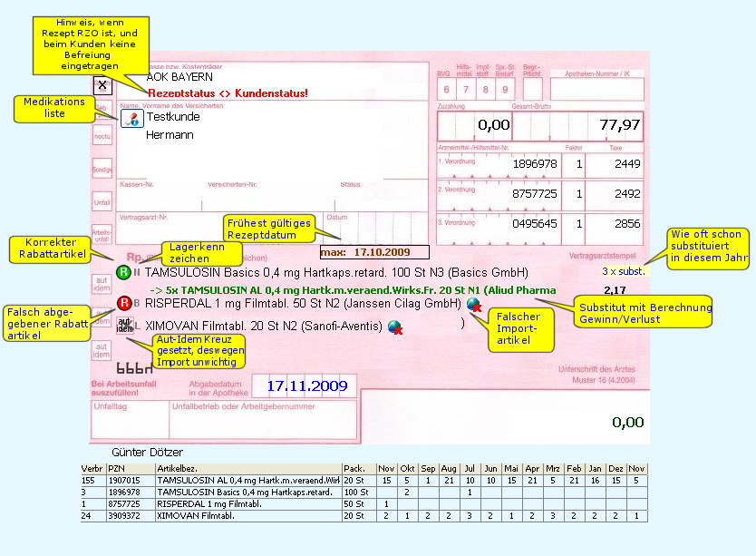Click the profit value 2,17
Viewport: 756px width, 556px height.
[x=615, y=290]
